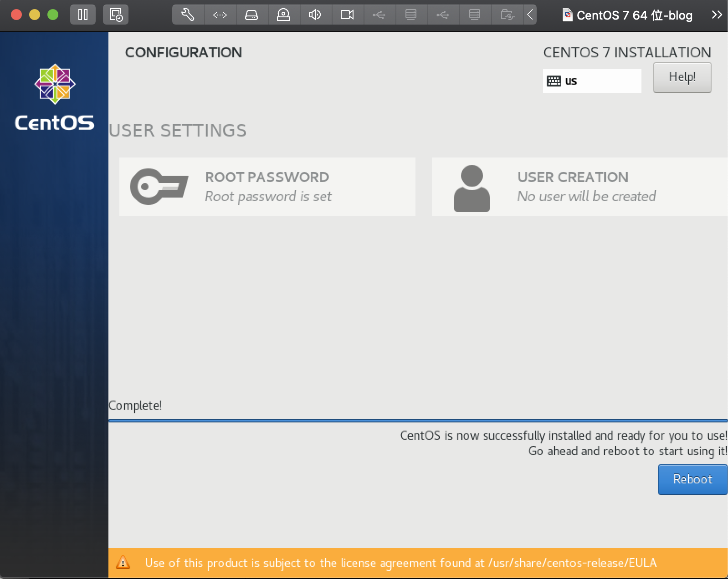Click the second USB device icon
Image resolution: width=728 pixels, height=579 pixels.
pyautogui.click(x=443, y=15)
